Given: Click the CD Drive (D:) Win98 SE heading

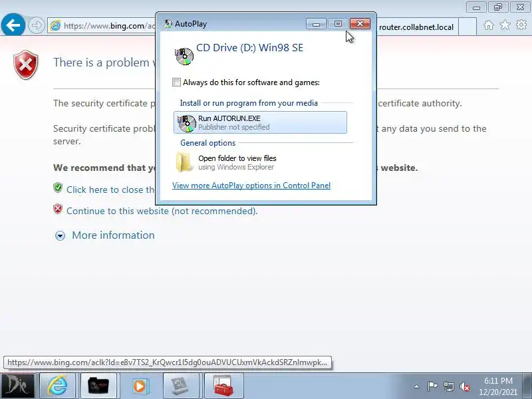Looking at the screenshot, I should [x=250, y=47].
